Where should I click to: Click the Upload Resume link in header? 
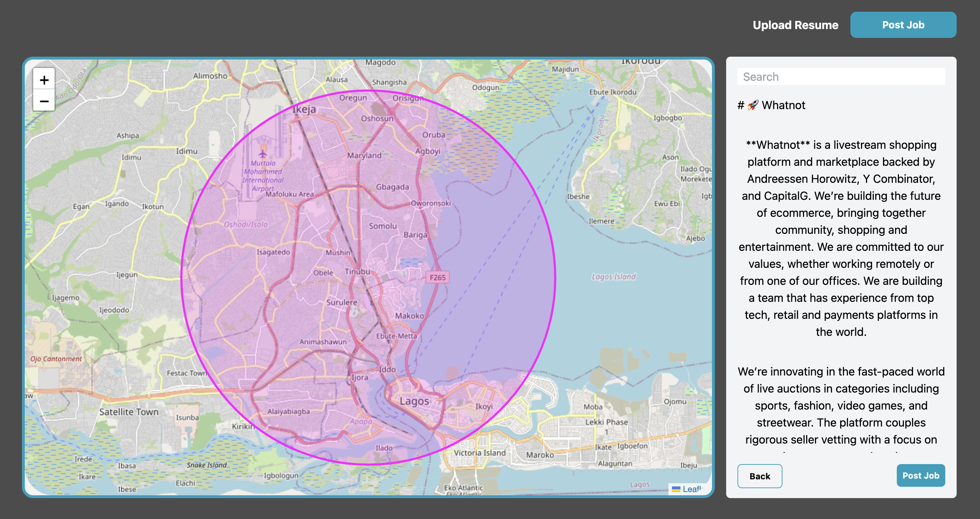[795, 25]
